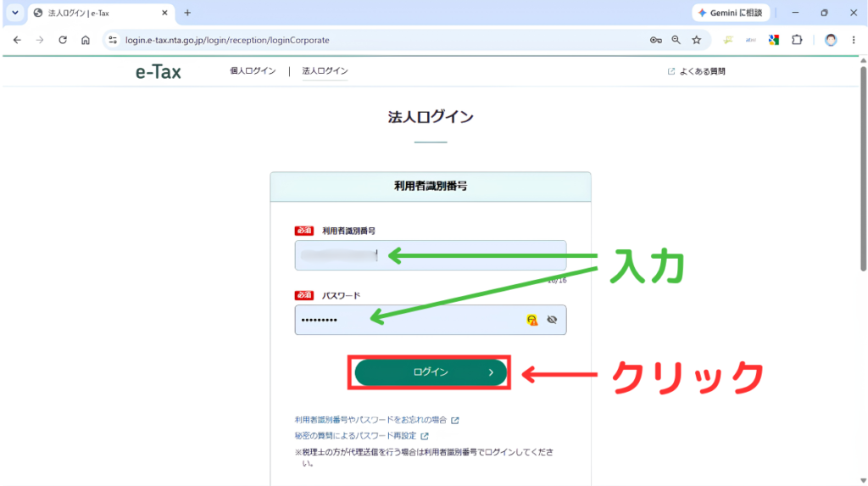
Task: Click the ※税理士の方が代理送信 note text
Action: coord(424,458)
